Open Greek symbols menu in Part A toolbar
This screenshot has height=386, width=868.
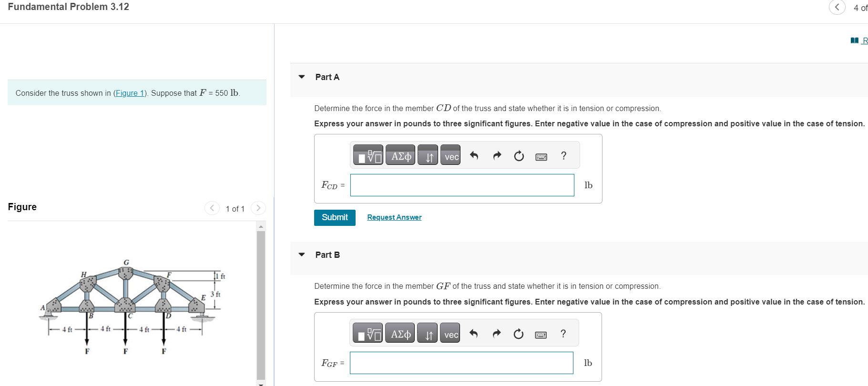pyautogui.click(x=401, y=155)
